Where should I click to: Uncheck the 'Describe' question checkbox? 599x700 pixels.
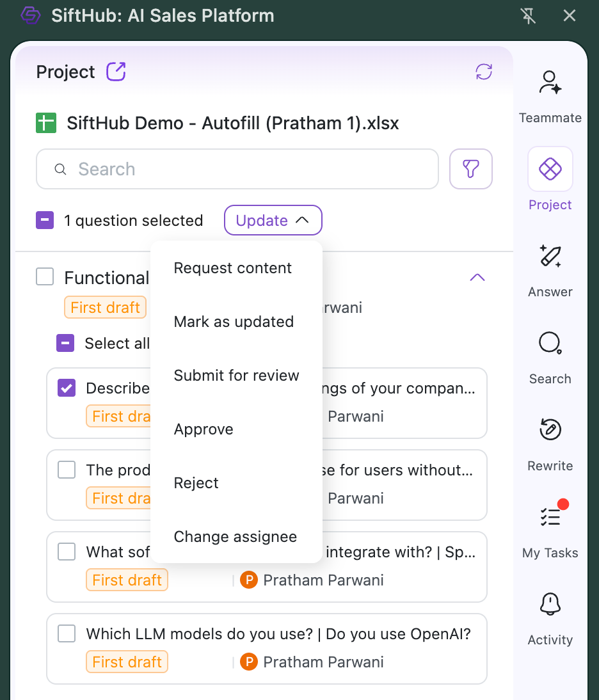tap(67, 388)
